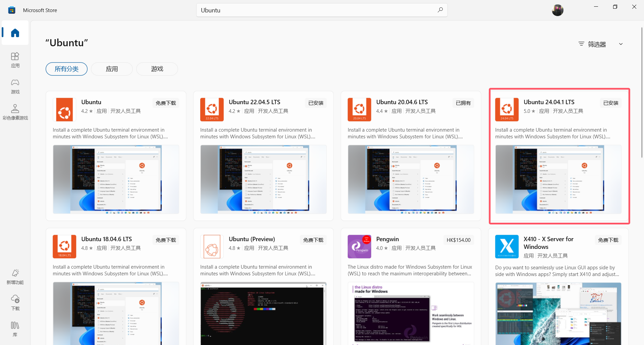Click the 开发人员工具 label on Ubuntu (Preview)
The width and height of the screenshot is (644, 345).
(273, 248)
